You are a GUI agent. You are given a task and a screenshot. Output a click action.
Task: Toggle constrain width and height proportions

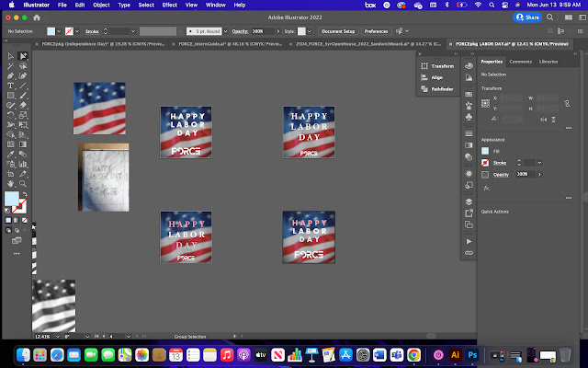(567, 104)
